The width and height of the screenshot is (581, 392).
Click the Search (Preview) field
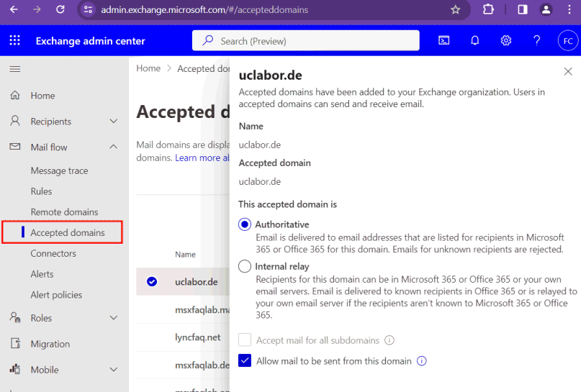pos(306,40)
